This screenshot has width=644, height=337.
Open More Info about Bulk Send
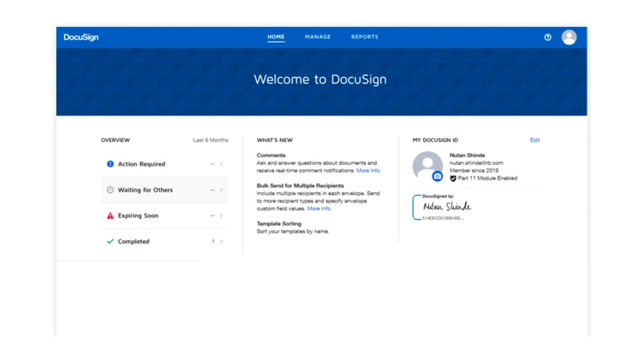[x=319, y=208]
